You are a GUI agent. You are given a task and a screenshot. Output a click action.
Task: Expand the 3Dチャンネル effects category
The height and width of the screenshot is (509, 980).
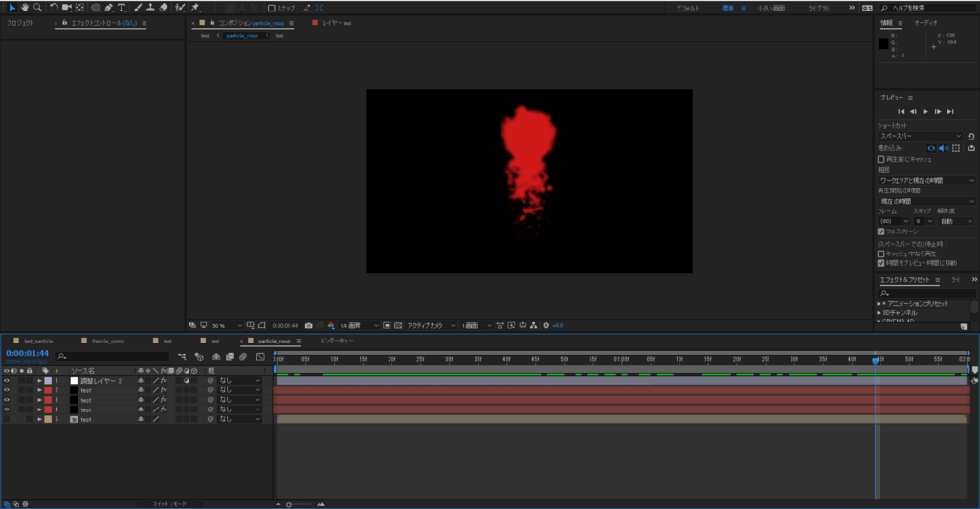[879, 313]
